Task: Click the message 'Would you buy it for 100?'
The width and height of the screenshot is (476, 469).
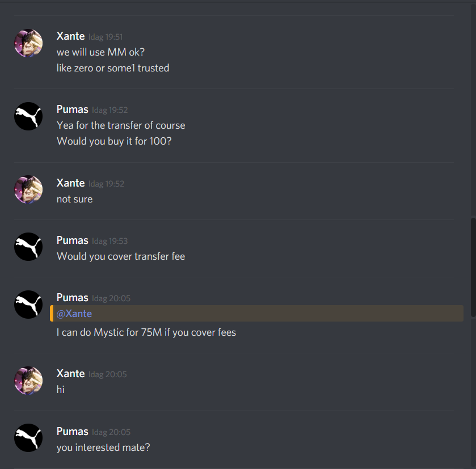Action: [114, 141]
